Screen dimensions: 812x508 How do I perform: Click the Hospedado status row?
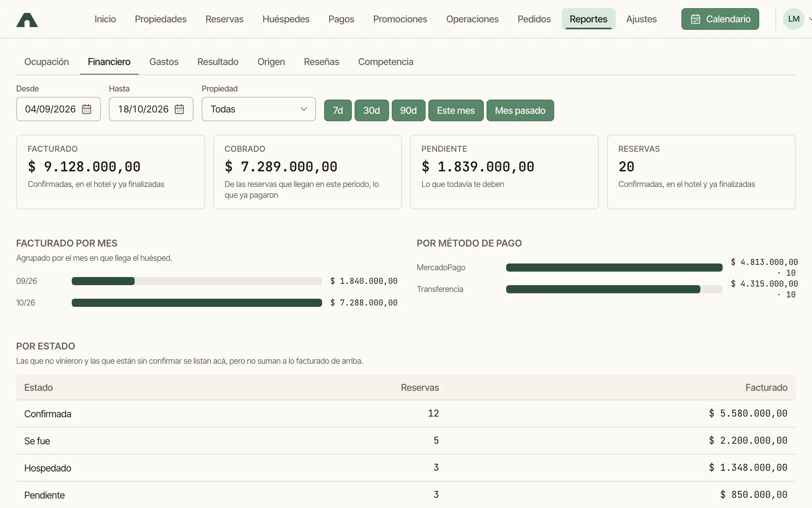pos(406,468)
